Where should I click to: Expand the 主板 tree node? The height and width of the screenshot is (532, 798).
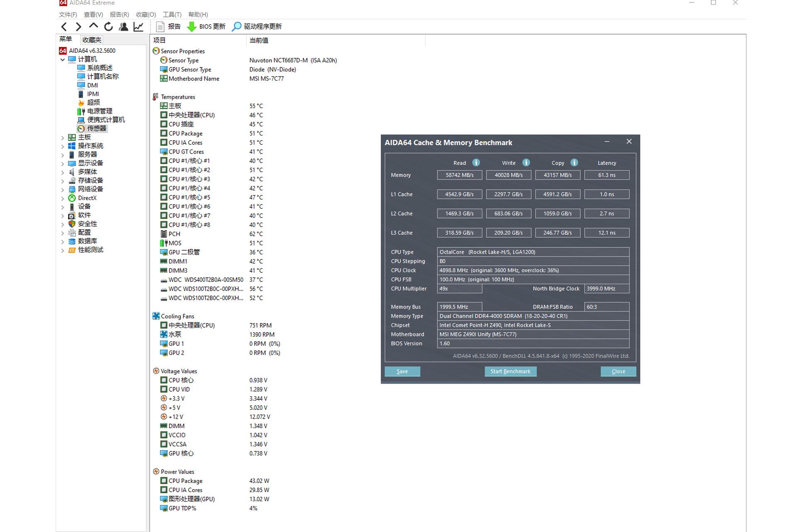[62, 137]
